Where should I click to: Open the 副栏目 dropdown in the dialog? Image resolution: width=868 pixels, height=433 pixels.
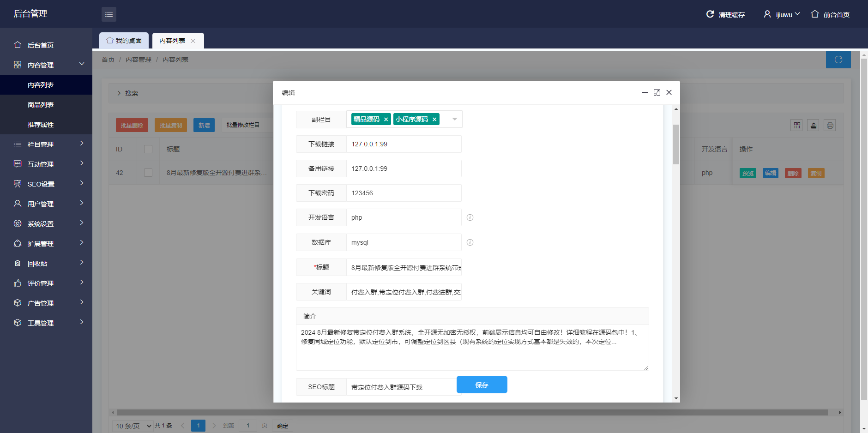click(454, 119)
